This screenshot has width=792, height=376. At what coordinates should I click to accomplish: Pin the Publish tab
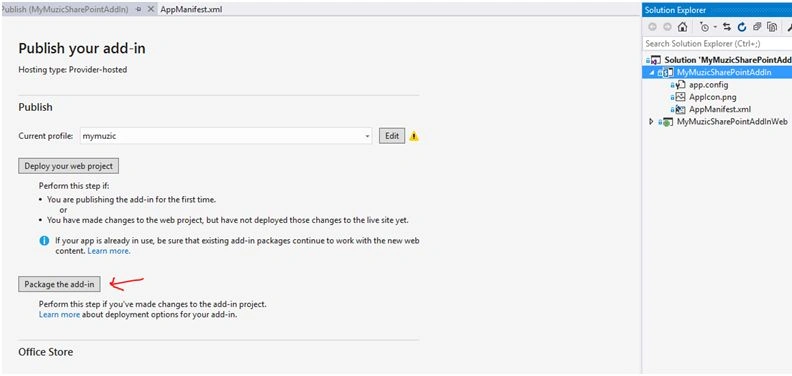click(x=139, y=10)
